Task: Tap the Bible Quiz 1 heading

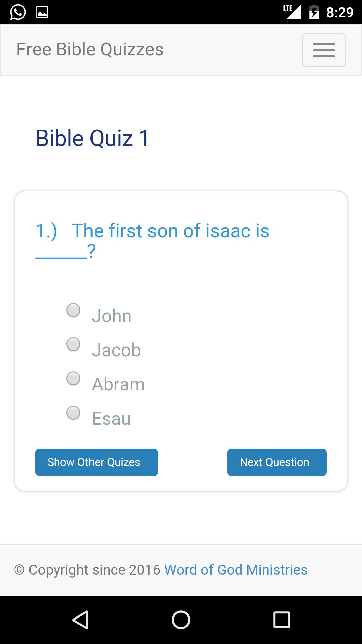Action: (93, 138)
